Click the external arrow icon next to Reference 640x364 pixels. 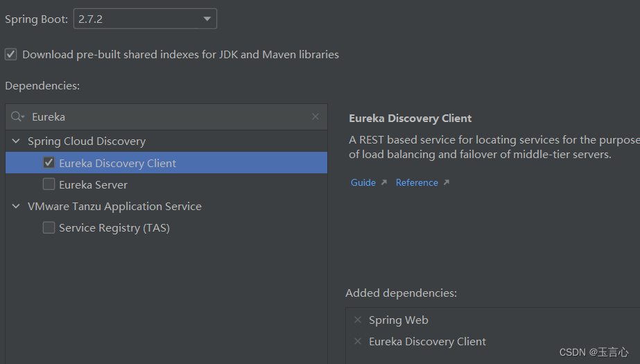click(447, 182)
